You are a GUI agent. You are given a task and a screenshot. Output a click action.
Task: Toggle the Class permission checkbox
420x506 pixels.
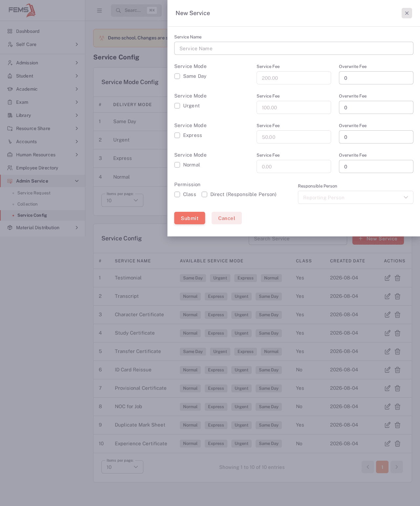pos(177,194)
